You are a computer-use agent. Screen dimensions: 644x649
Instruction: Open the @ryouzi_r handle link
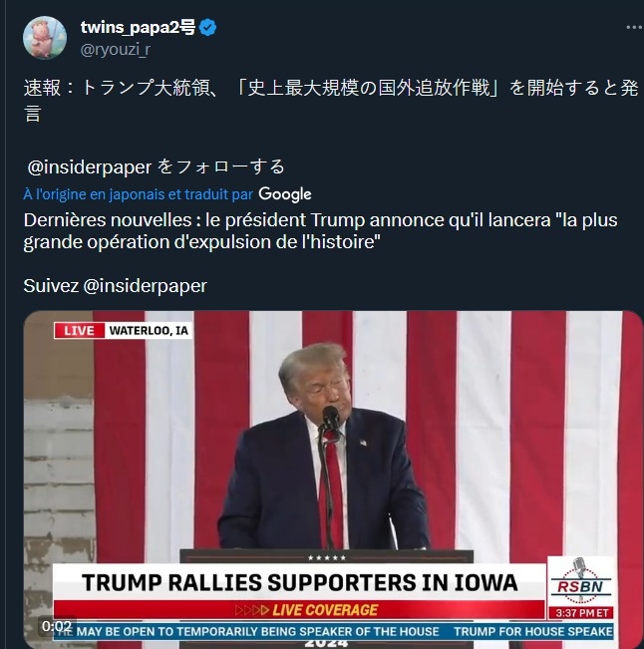coord(115,49)
